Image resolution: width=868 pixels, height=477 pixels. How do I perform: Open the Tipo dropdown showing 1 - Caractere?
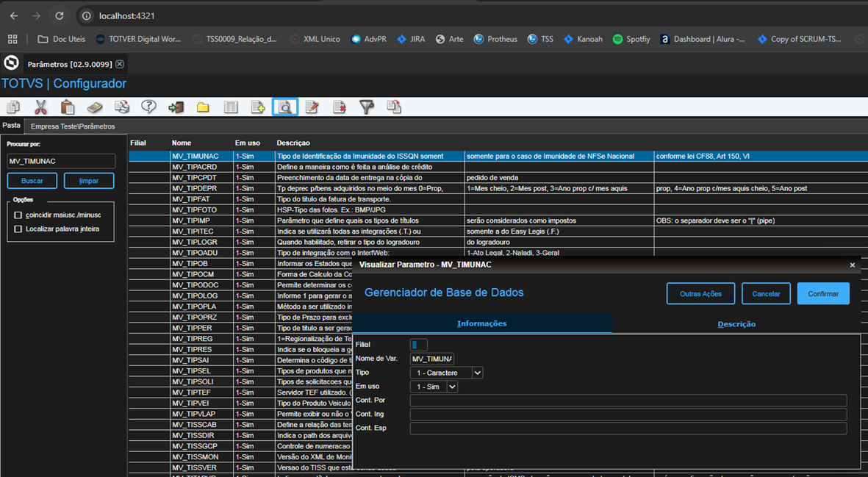click(477, 373)
